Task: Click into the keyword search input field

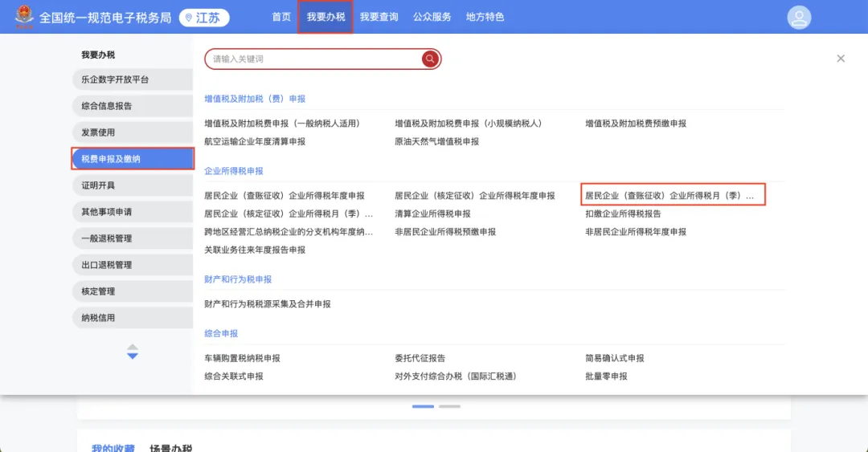Action: coord(313,59)
